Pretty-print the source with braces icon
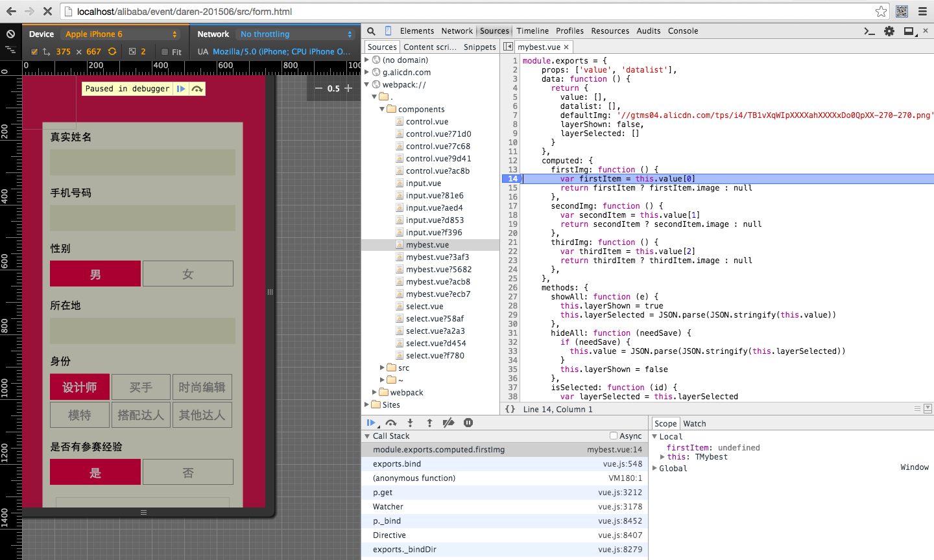Viewport: 934px width, 560px height. 510,409
